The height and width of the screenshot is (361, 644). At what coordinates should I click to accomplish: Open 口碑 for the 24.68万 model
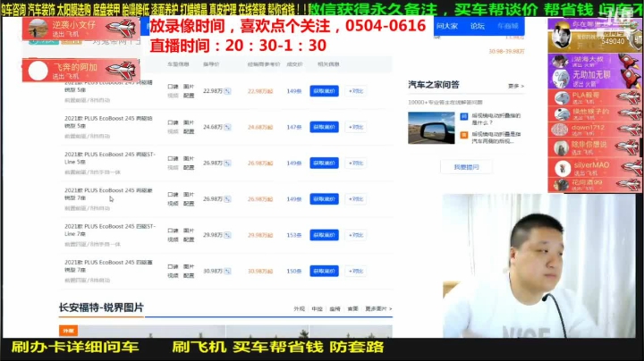pos(173,122)
